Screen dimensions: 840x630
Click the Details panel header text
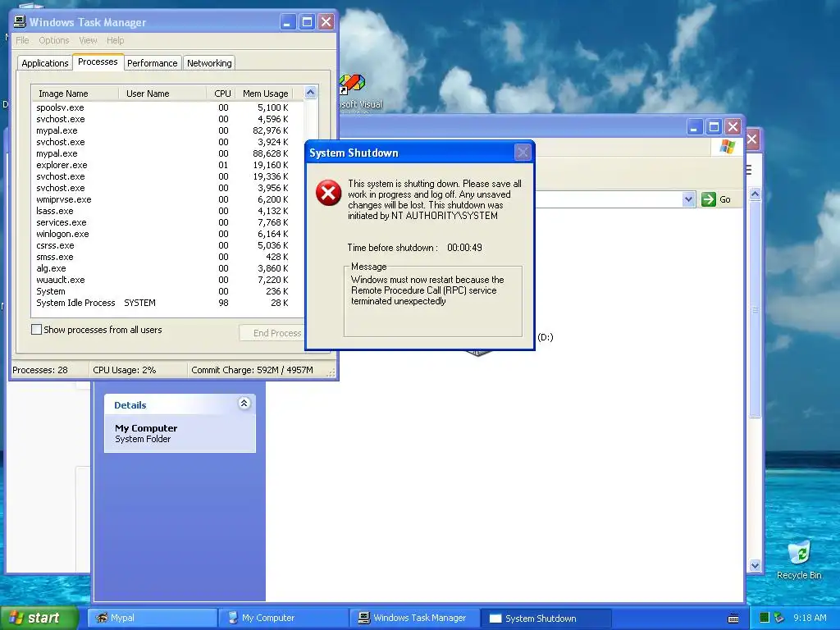coord(130,405)
